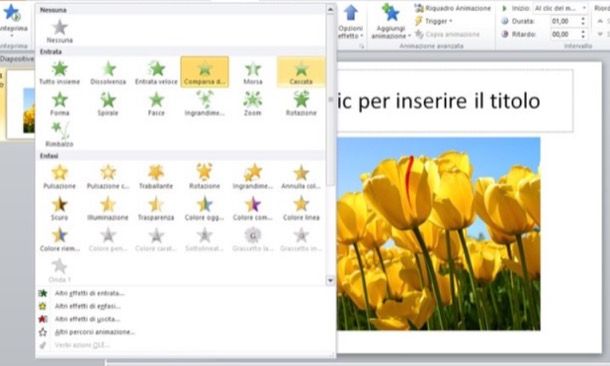This screenshot has width=610, height=366.
Task: Select the Ingrandimento entrance effect in Entrata
Action: [205, 103]
